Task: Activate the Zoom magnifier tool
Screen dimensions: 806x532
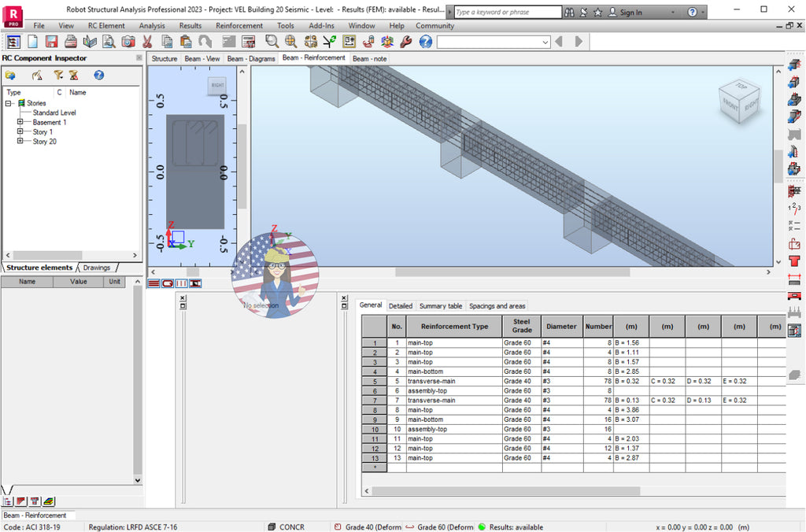Action: pyautogui.click(x=270, y=43)
